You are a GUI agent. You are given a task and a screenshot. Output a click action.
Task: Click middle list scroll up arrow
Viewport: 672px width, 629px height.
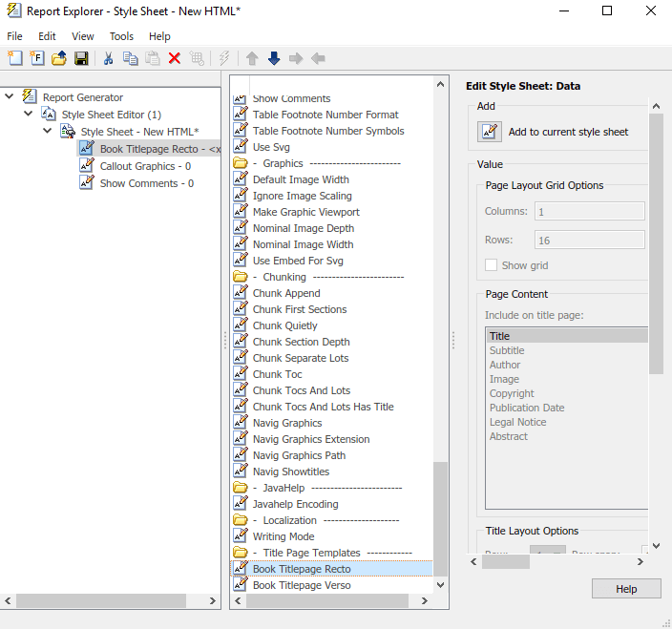[440, 84]
